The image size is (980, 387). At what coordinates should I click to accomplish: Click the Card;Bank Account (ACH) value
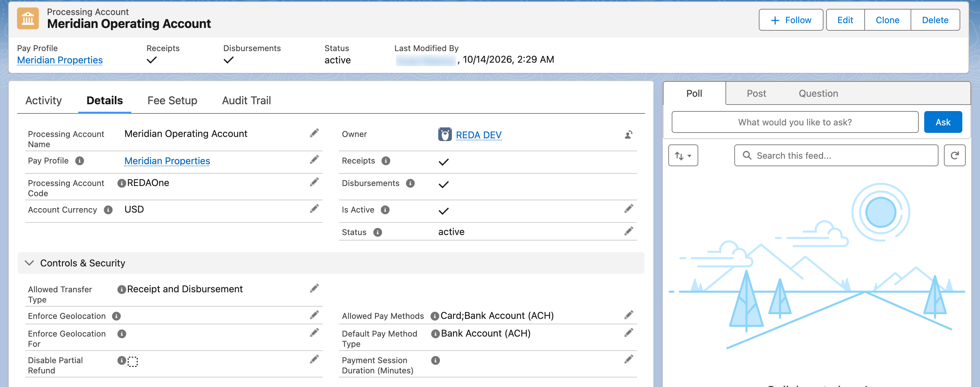(x=497, y=315)
